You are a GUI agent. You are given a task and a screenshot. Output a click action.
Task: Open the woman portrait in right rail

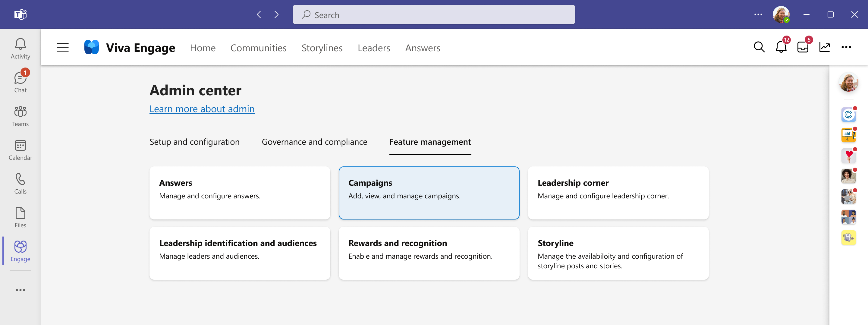coord(848,176)
